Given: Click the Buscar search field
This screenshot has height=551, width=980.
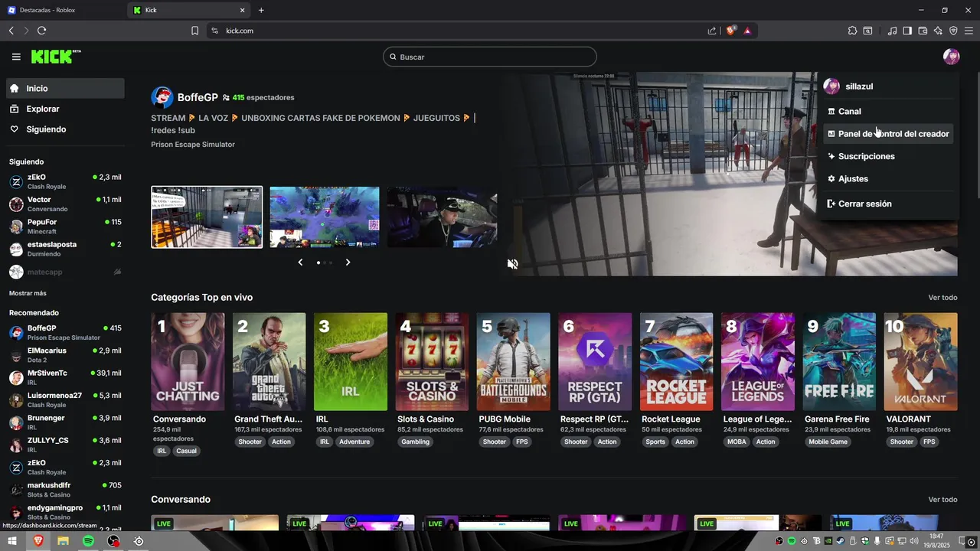Looking at the screenshot, I should point(490,57).
